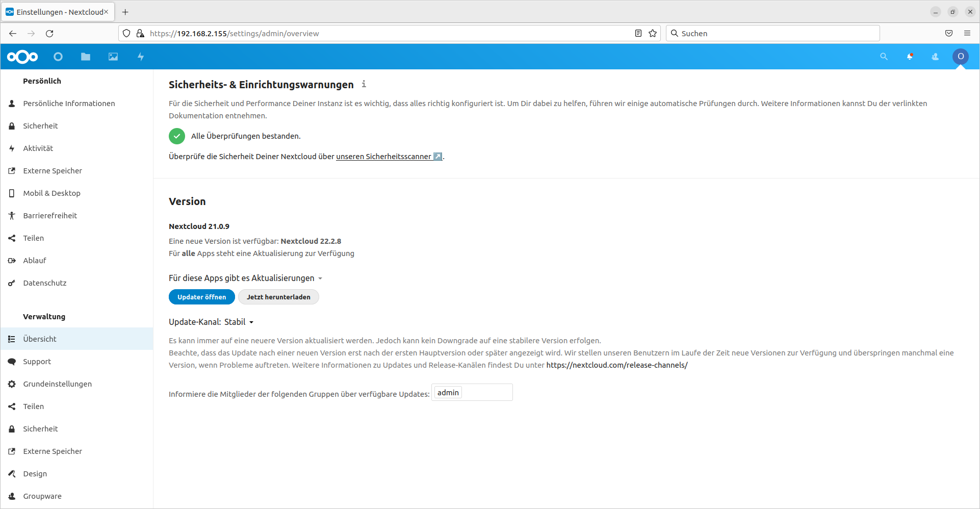Select the Einstellungen - Nextcloud browser tab
The width and height of the screenshot is (980, 509).
58,12
